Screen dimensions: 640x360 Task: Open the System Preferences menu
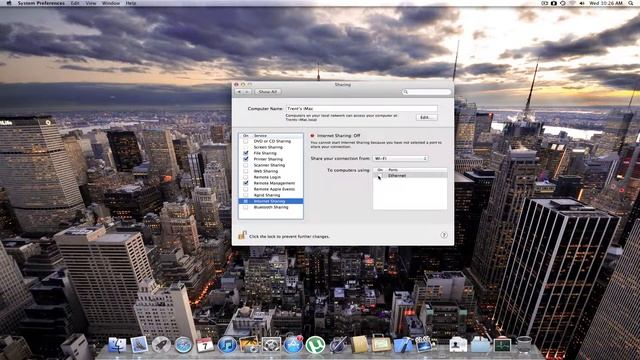[41, 3]
